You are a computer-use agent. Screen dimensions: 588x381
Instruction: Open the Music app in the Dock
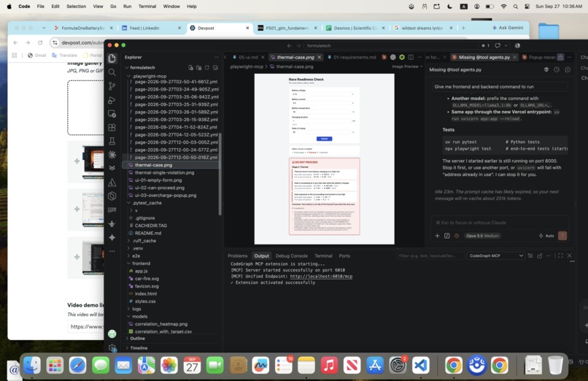[x=329, y=365]
